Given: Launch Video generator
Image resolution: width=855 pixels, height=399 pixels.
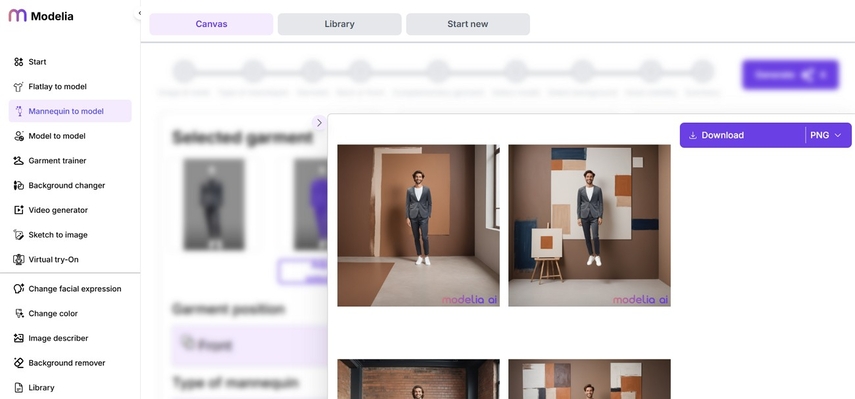Looking at the screenshot, I should tap(70, 210).
